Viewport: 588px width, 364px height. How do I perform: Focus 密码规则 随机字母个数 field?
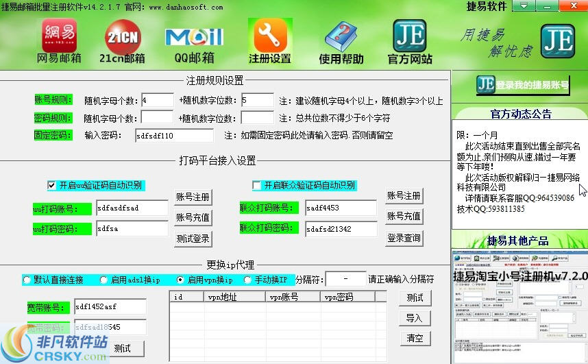(157, 118)
